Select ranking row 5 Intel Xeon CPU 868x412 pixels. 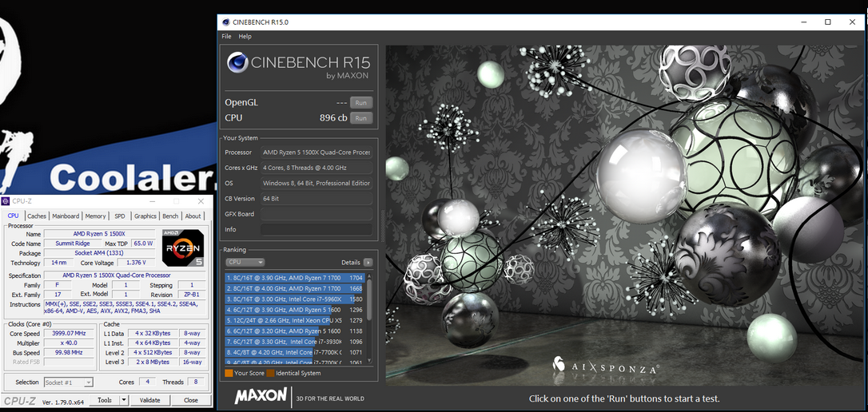pos(294,320)
